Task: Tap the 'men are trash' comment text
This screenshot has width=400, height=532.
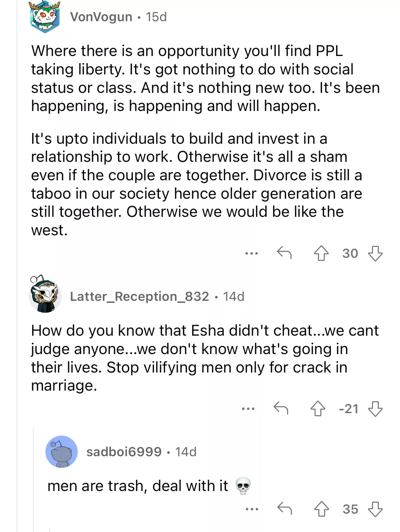Action: pyautogui.click(x=138, y=486)
